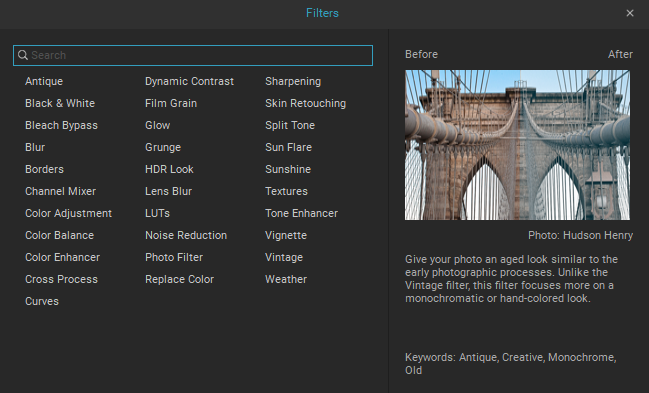This screenshot has width=649, height=393.
Task: Pick the Sun Flare filter
Action: [x=288, y=147]
